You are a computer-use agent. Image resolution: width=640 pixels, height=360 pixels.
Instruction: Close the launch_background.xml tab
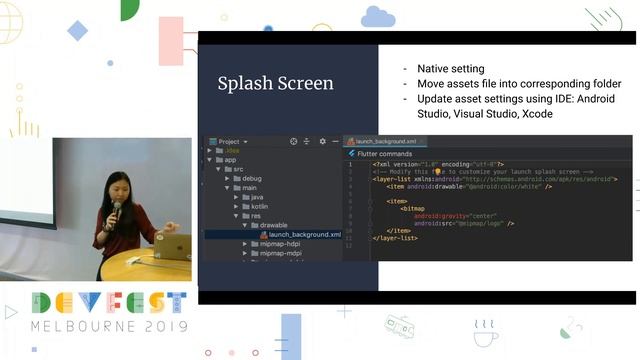tap(422, 141)
